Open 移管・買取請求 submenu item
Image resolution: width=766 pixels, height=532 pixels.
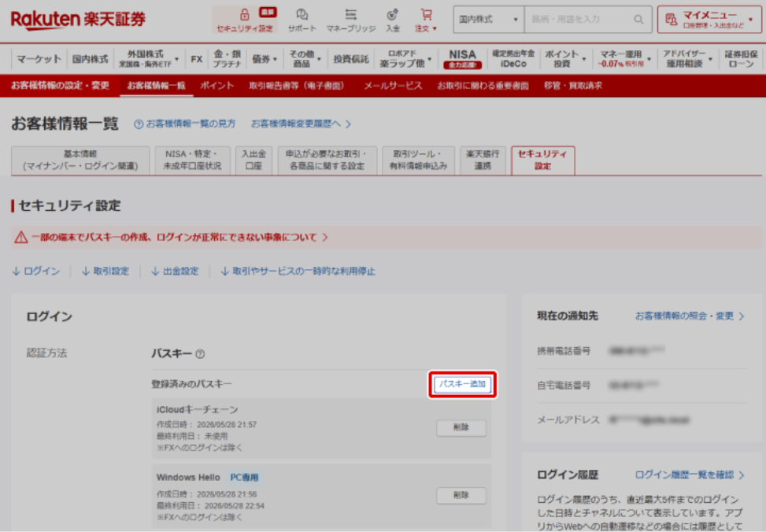pyautogui.click(x=573, y=86)
